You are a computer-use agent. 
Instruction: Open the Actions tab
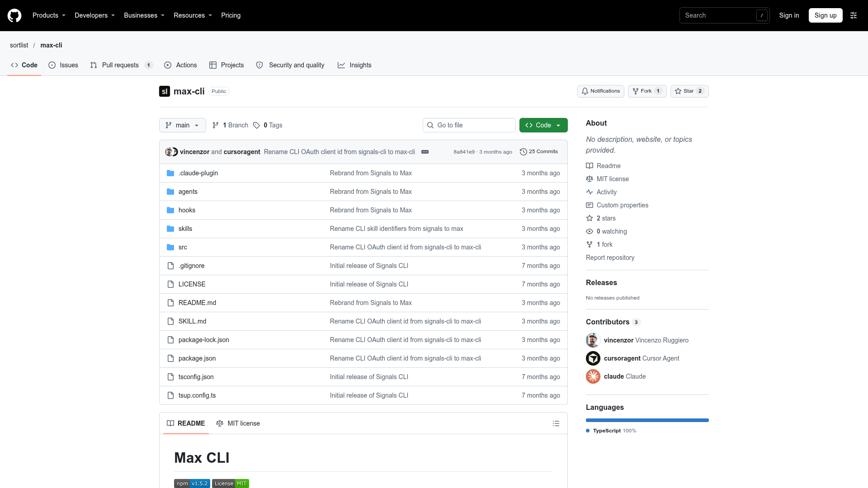click(x=181, y=65)
